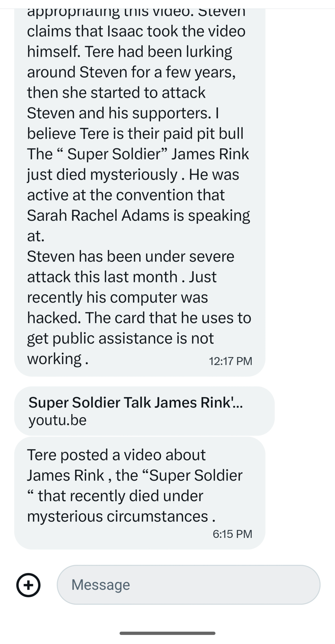
Task: Click the 12:17 PM timestamp
Action: (x=230, y=361)
